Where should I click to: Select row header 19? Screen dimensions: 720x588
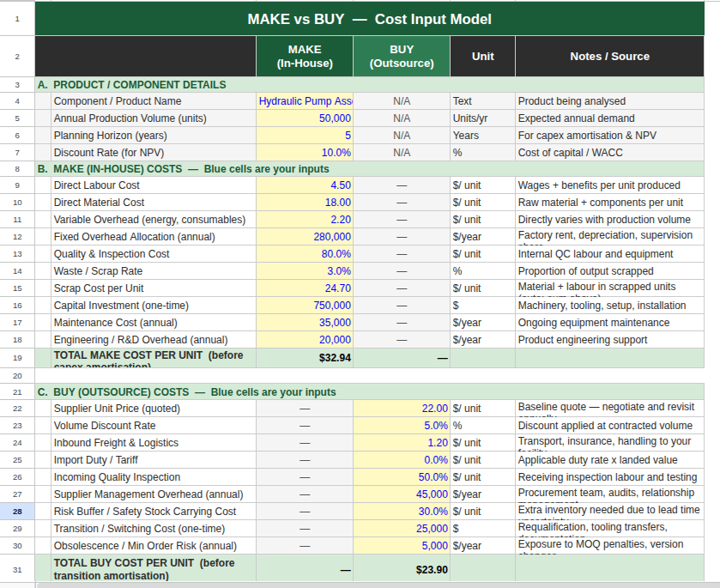[17, 358]
